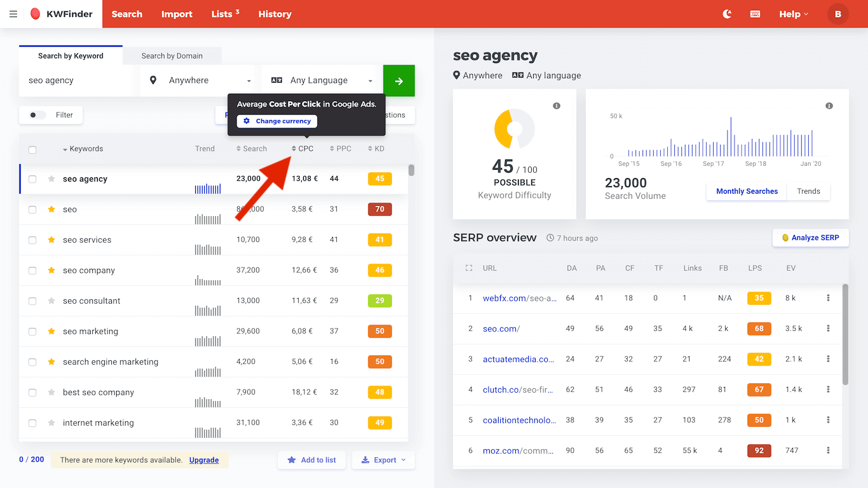Toggle dark mode moon icon
The image size is (868, 488).
tap(728, 14)
